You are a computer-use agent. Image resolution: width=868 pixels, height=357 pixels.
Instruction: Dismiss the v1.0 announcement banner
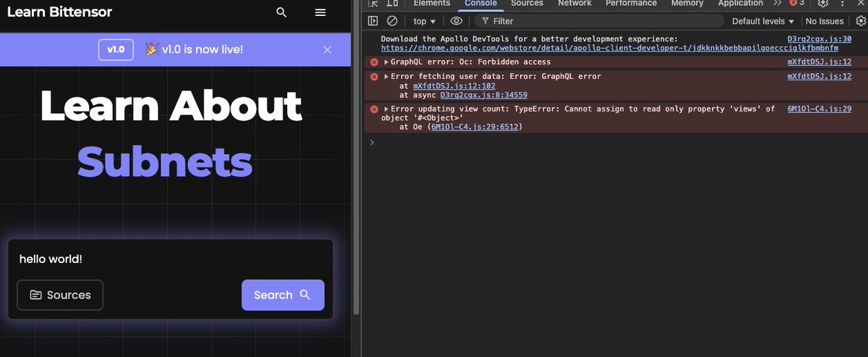(x=328, y=50)
